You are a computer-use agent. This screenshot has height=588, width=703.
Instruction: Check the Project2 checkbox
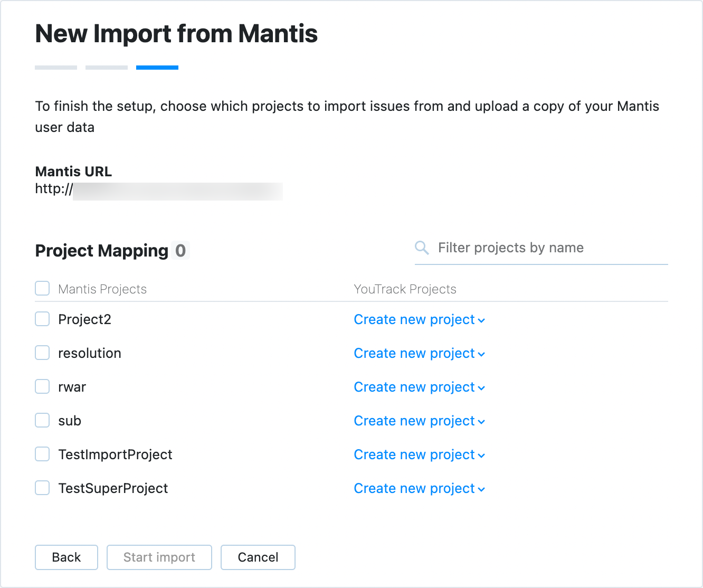42,319
